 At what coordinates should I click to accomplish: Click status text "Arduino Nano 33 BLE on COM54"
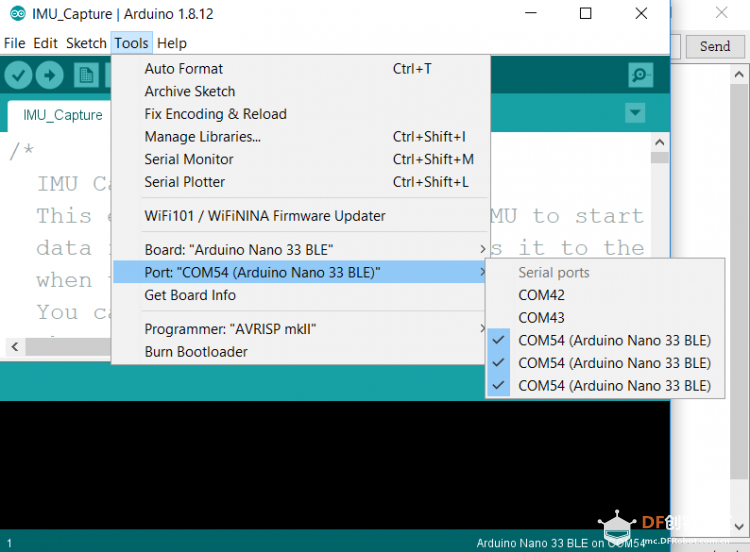coord(561,543)
